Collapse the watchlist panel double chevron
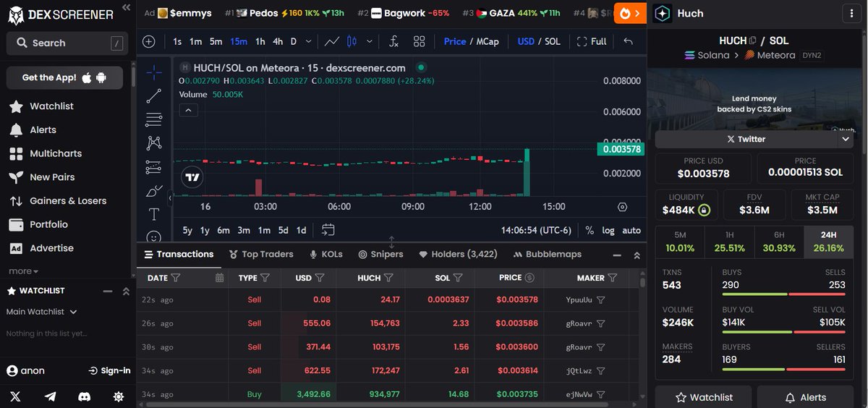The image size is (868, 408). (x=126, y=291)
